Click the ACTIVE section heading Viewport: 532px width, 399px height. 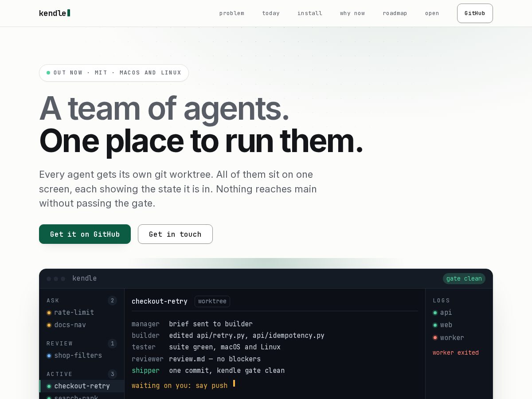coord(59,374)
